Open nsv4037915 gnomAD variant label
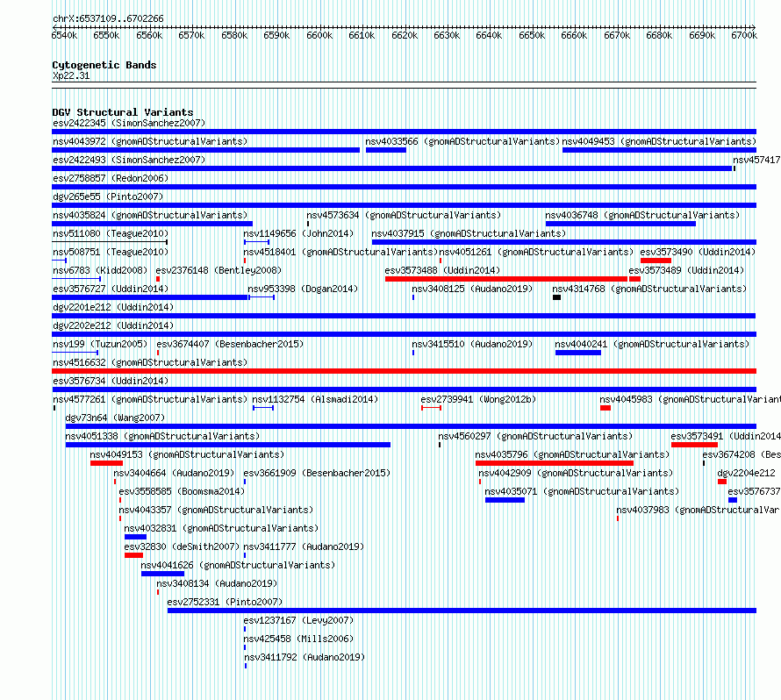The height and width of the screenshot is (700, 781). (469, 233)
